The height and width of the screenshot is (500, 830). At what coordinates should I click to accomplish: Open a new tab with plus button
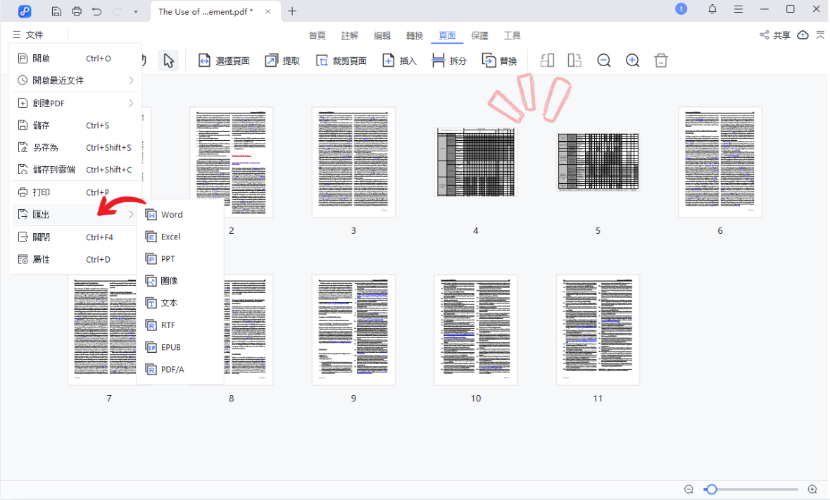pyautogui.click(x=292, y=11)
